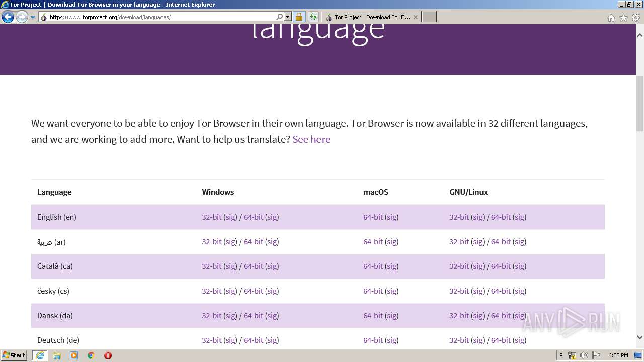Open Català GNU/Linux 64-bit link
The width and height of the screenshot is (644, 362).
tap(500, 266)
